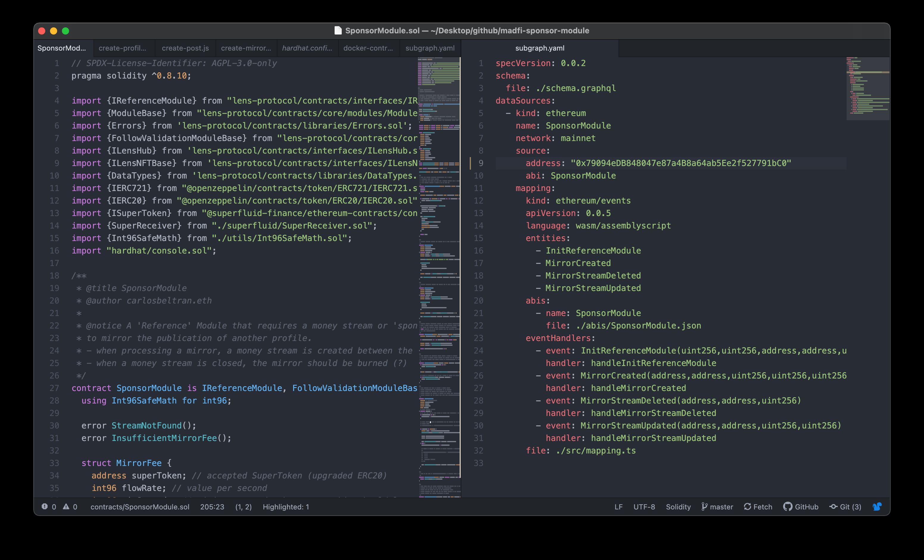This screenshot has width=924, height=560.
Task: Click line number 9 in the right gutter
Action: [481, 163]
